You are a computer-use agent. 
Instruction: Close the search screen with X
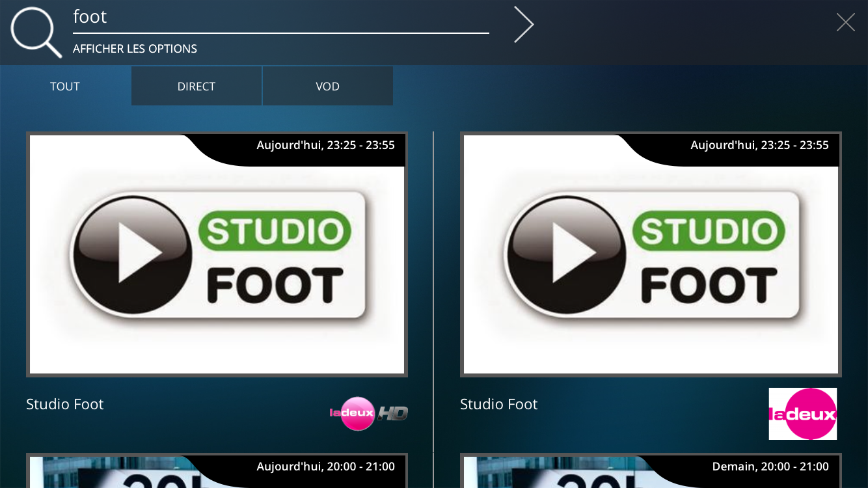click(845, 23)
